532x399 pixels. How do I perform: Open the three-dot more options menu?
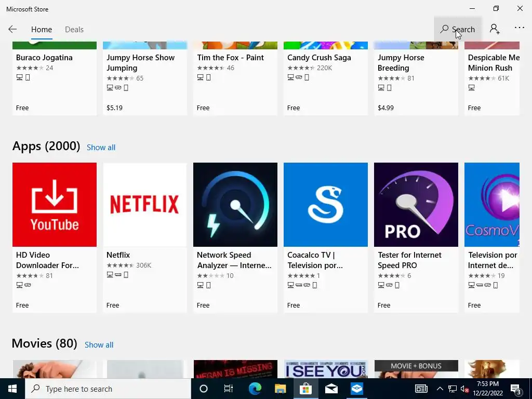(x=519, y=28)
